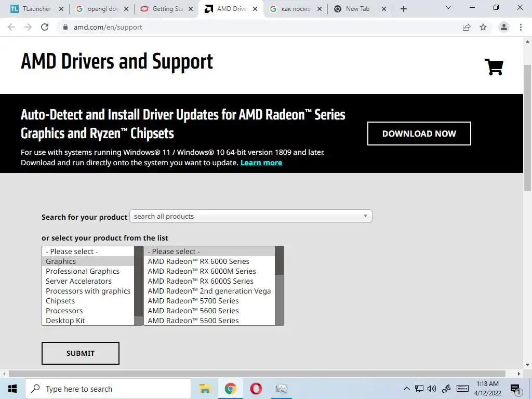Choose AMD Radeon 5500 Series
Viewport: 532px width, 399px height.
point(209,320)
